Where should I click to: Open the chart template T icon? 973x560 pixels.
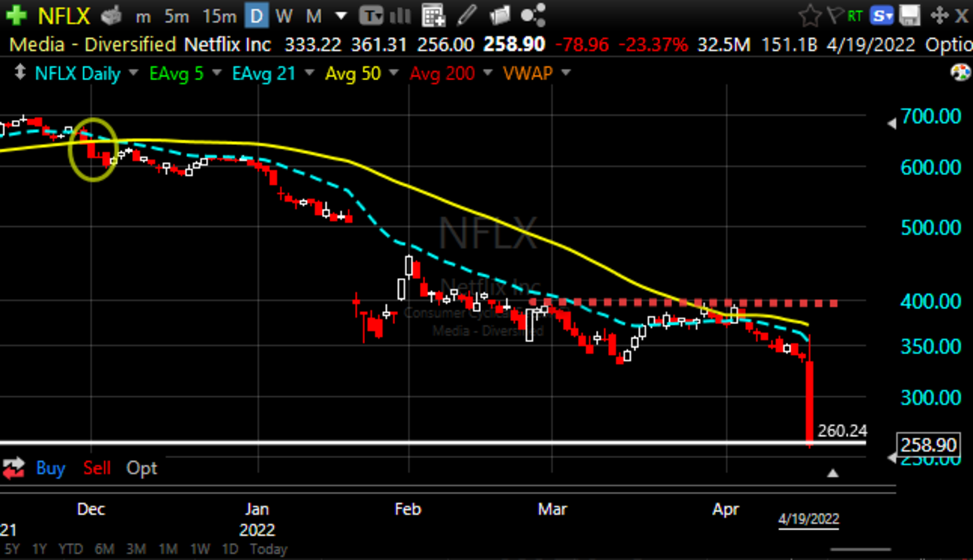[371, 15]
